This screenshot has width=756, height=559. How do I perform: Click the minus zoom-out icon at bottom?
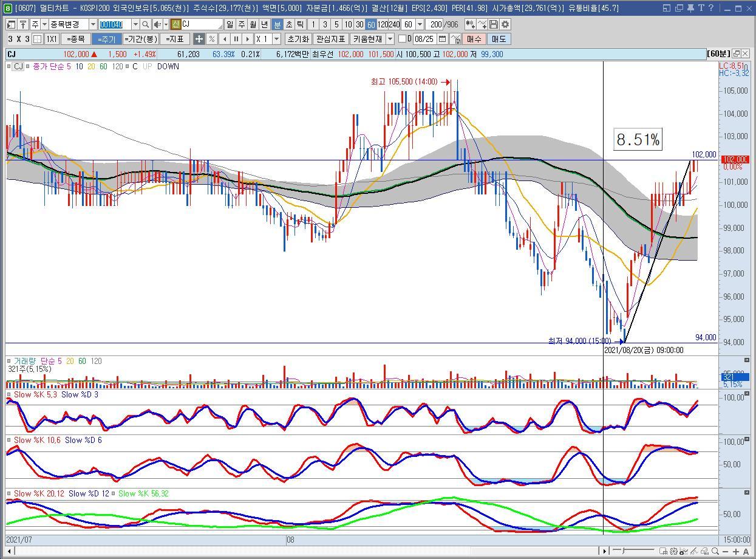tap(725, 551)
